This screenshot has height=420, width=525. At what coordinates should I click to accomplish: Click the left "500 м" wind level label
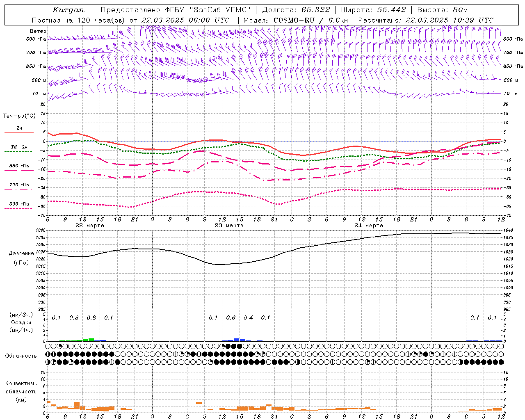(39, 80)
